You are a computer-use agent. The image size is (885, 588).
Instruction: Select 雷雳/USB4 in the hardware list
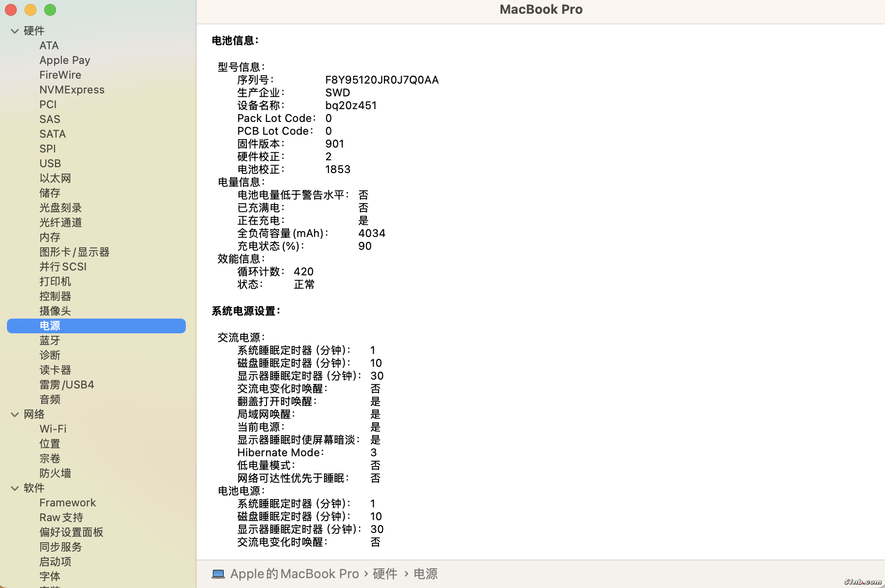click(67, 384)
